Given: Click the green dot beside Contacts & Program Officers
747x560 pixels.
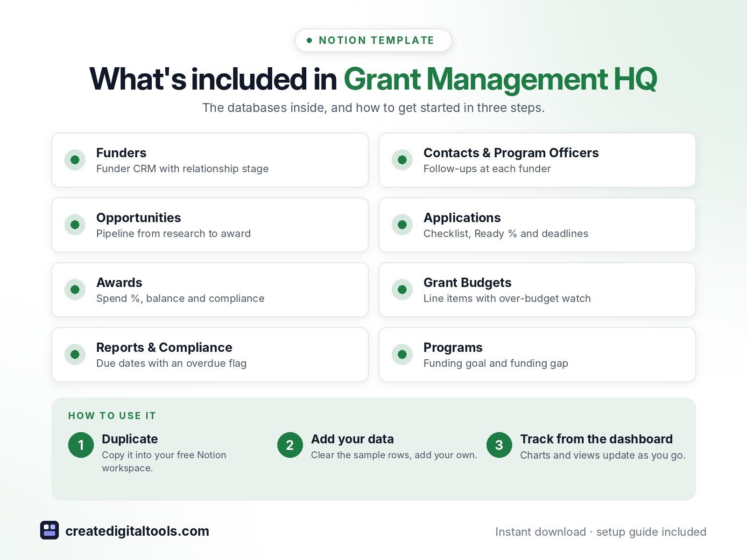Looking at the screenshot, I should pyautogui.click(x=402, y=160).
